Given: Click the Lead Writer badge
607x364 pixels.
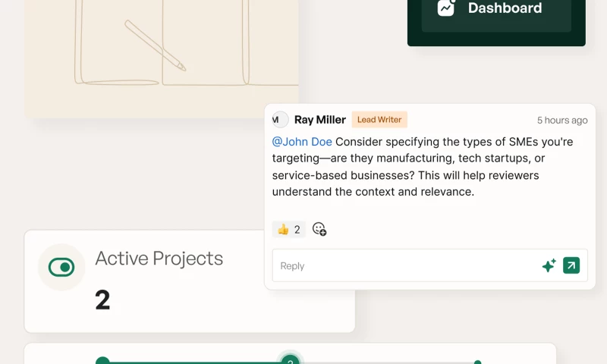Looking at the screenshot, I should 379,120.
